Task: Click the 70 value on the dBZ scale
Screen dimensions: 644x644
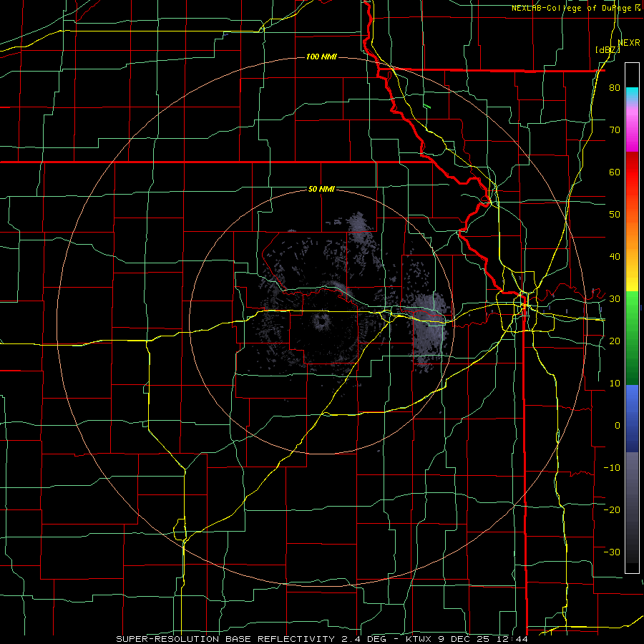Action: pyautogui.click(x=615, y=130)
